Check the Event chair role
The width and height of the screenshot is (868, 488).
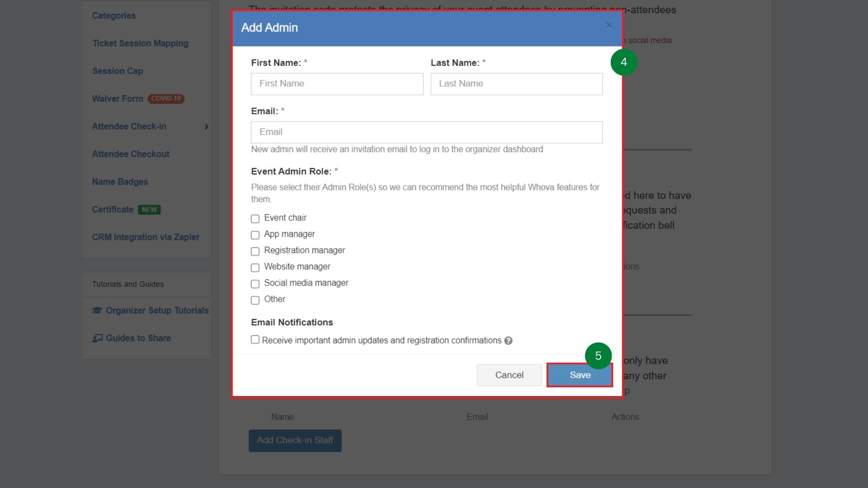pyautogui.click(x=255, y=219)
